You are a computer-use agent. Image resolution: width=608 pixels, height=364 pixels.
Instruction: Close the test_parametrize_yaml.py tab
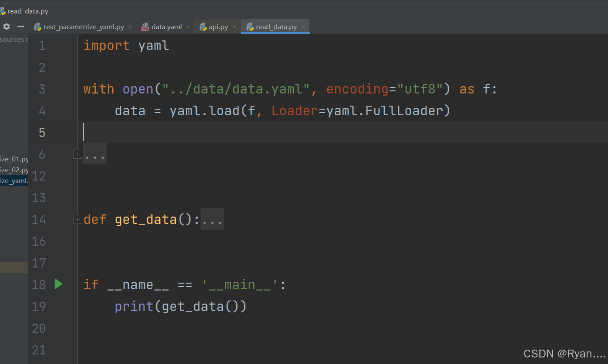(x=130, y=27)
